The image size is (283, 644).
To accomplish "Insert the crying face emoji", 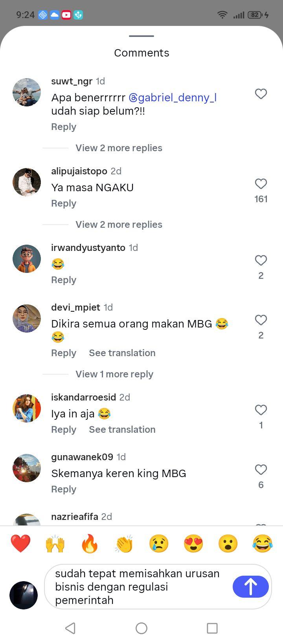I will (x=159, y=544).
